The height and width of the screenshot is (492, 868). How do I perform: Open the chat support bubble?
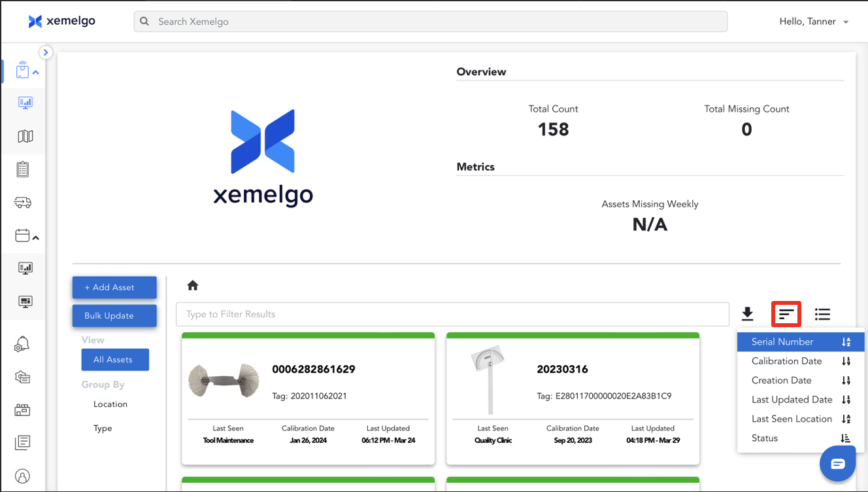(838, 464)
